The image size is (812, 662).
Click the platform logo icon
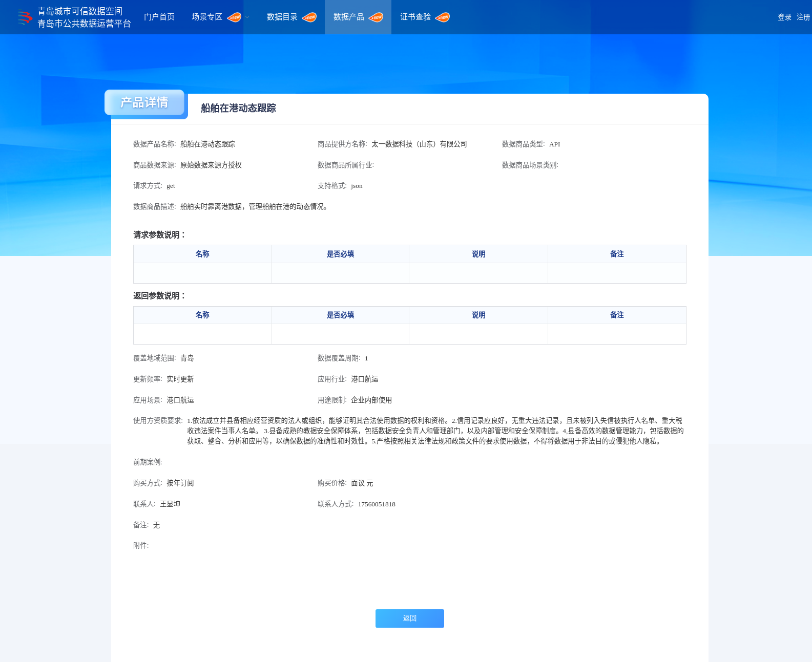(25, 17)
